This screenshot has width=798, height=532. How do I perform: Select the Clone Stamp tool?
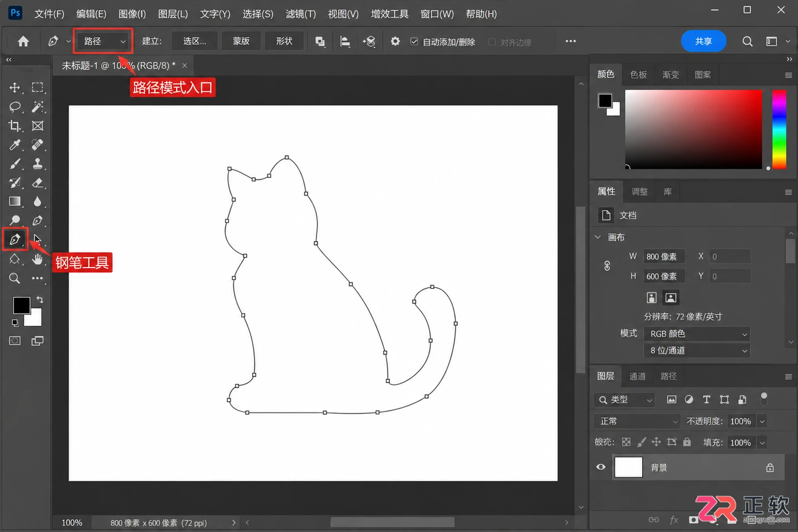tap(38, 163)
